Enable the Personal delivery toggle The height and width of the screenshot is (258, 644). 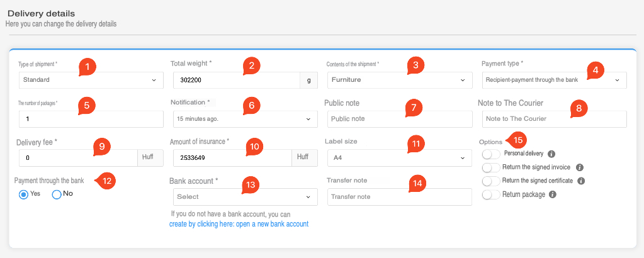(491, 154)
